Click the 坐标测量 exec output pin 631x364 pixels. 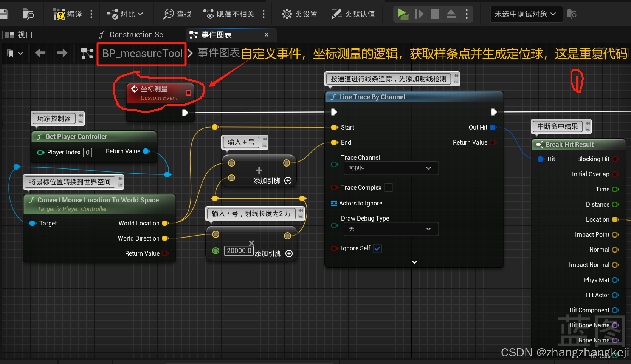click(185, 113)
